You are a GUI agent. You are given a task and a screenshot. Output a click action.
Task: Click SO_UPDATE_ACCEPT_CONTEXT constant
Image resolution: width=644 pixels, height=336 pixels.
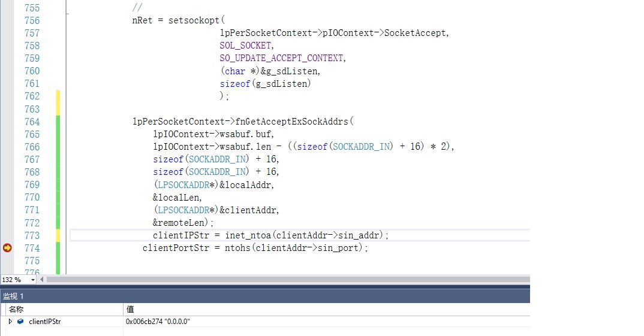[281, 58]
